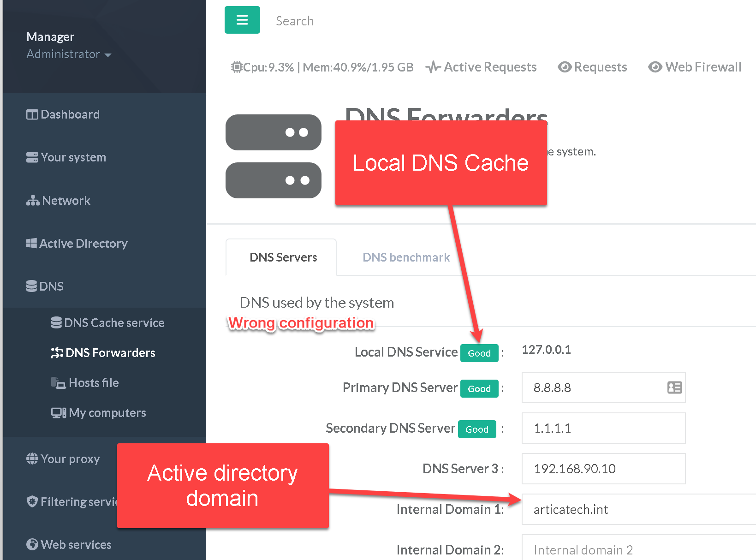This screenshot has height=560, width=756.
Task: Click the Secondary DNS Server field
Action: tap(603, 428)
